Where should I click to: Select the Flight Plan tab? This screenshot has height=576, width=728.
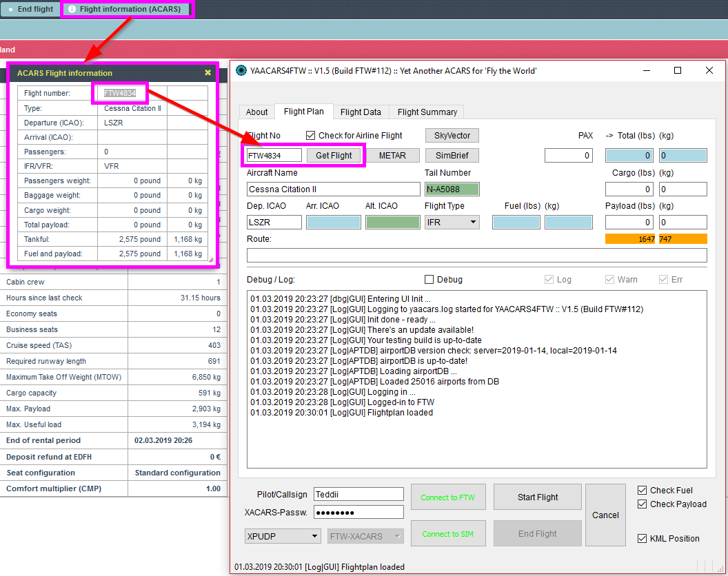[x=303, y=112]
